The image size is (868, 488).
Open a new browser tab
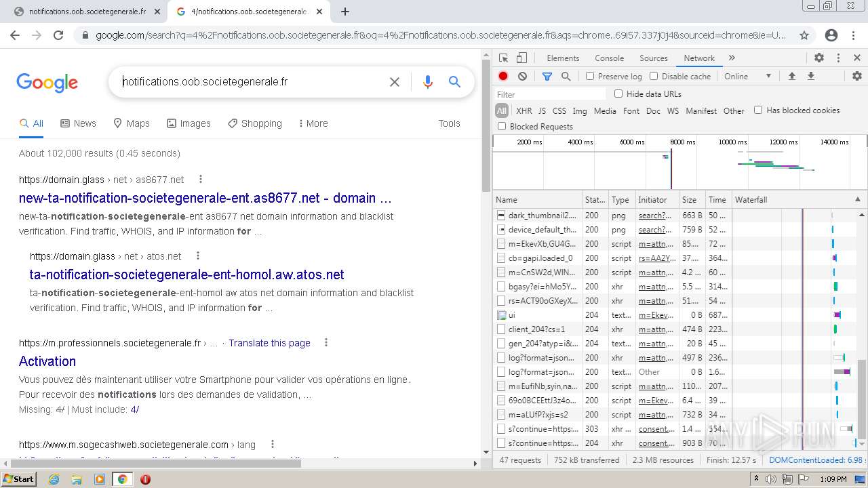click(345, 12)
